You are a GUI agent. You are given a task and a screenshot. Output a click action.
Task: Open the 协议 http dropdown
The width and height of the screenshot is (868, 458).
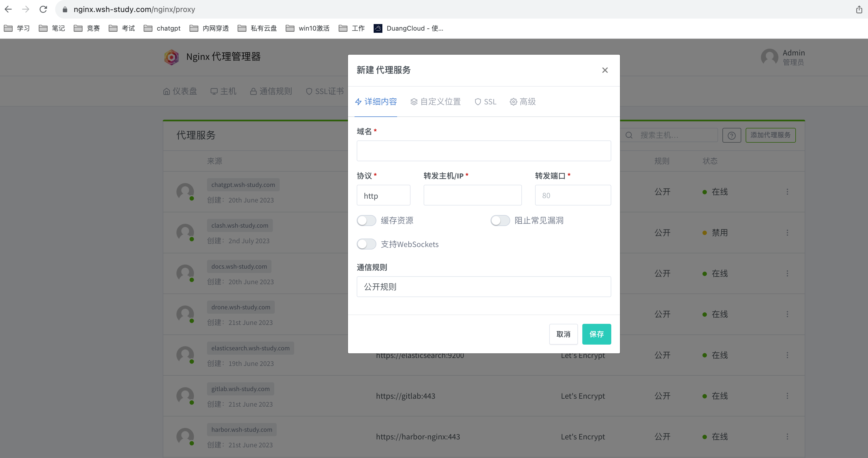(383, 195)
